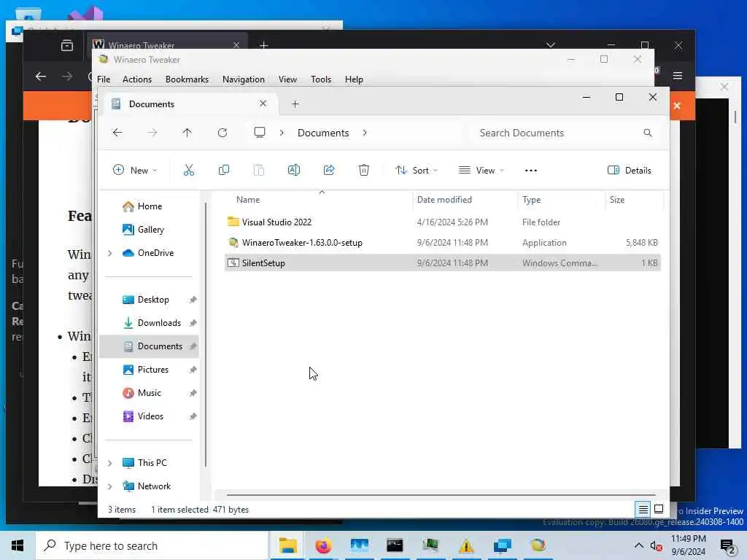The image size is (747, 560).
Task: Click chevron between This PC and Documents
Action: (282, 133)
